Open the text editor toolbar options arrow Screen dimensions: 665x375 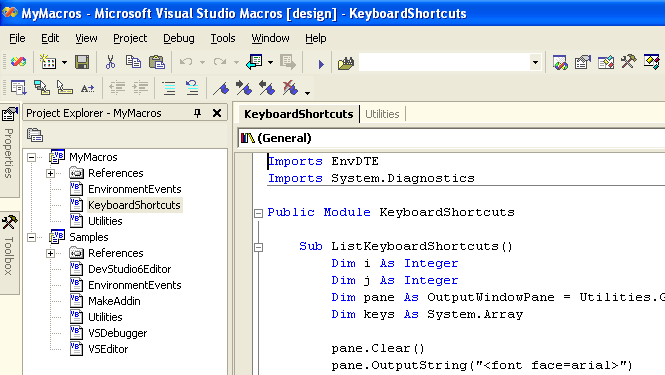[x=307, y=92]
